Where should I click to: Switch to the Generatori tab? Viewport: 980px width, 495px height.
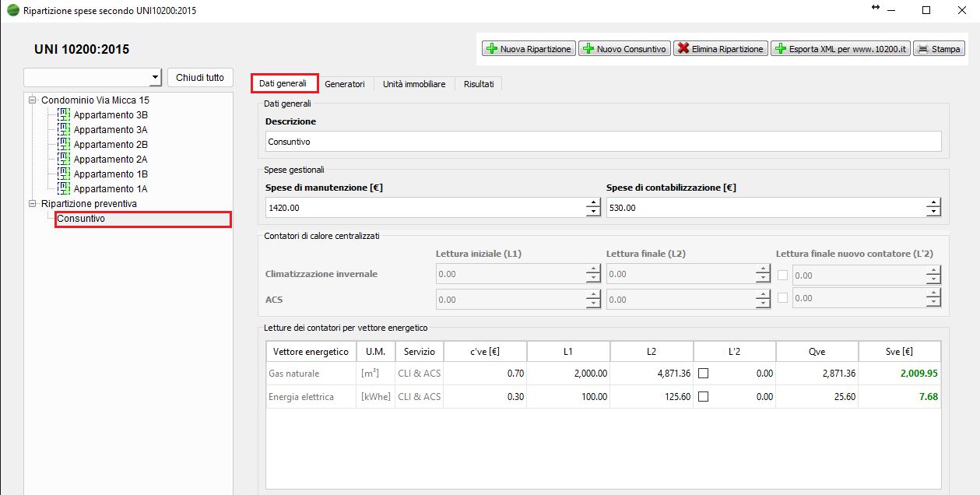click(x=344, y=84)
